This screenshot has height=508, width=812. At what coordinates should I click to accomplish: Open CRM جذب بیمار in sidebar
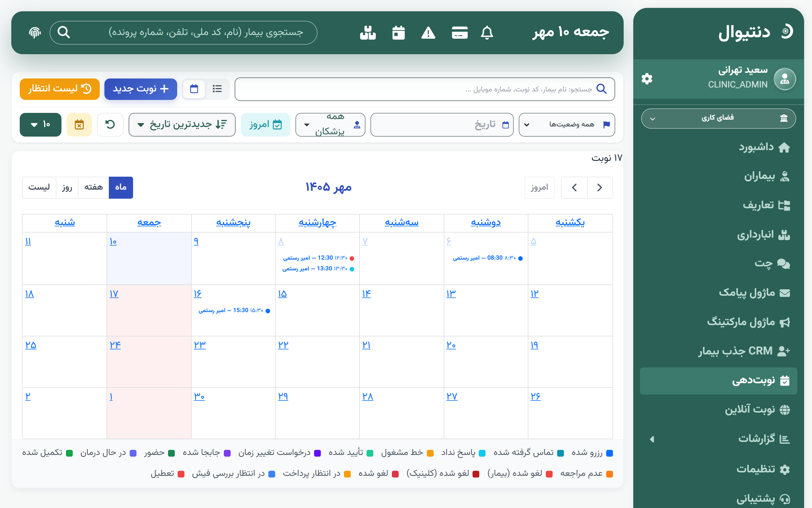point(718,351)
